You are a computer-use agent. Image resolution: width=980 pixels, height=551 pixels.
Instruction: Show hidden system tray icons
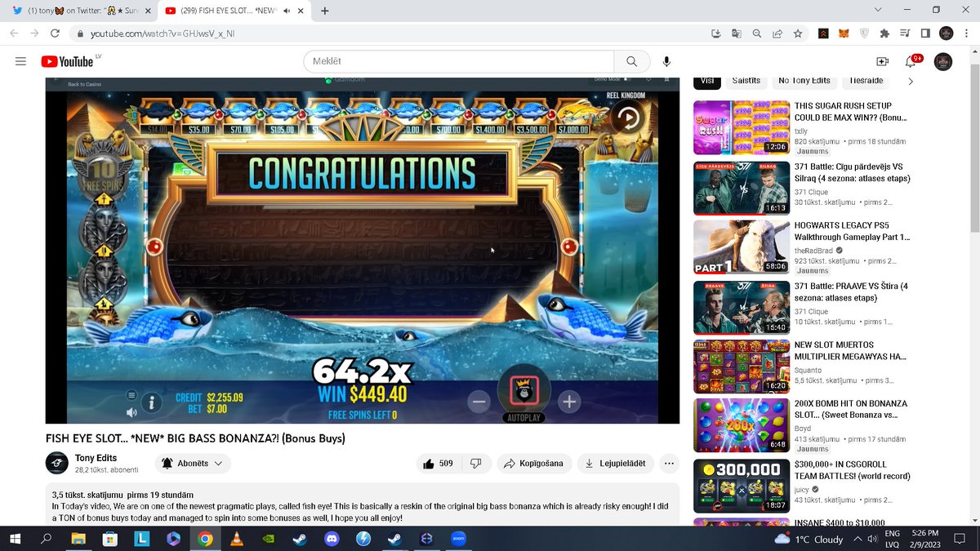coord(859,539)
